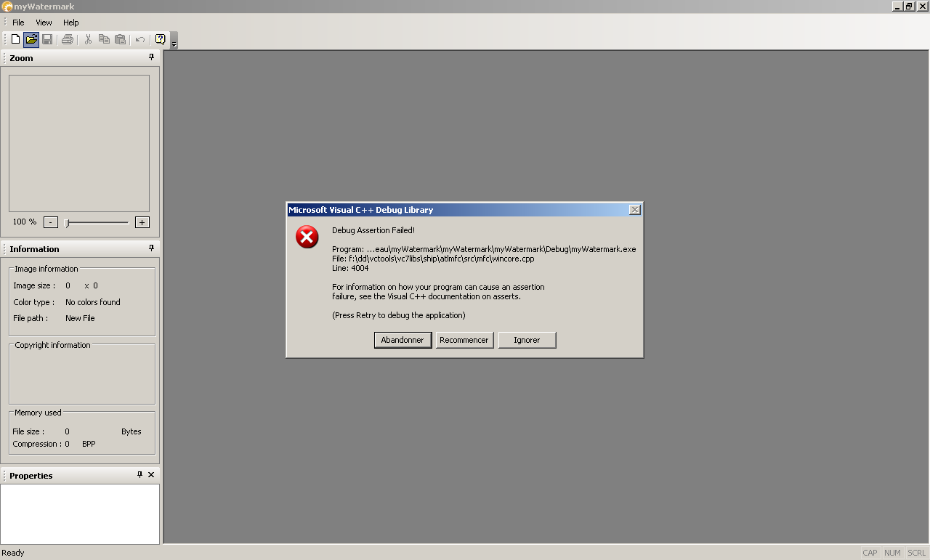Click the Cut scissors icon
The height and width of the screenshot is (560, 930).
coord(88,39)
